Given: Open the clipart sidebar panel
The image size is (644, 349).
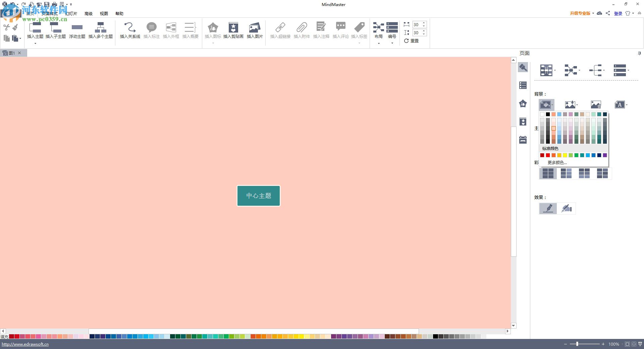Looking at the screenshot, I should pos(523,121).
